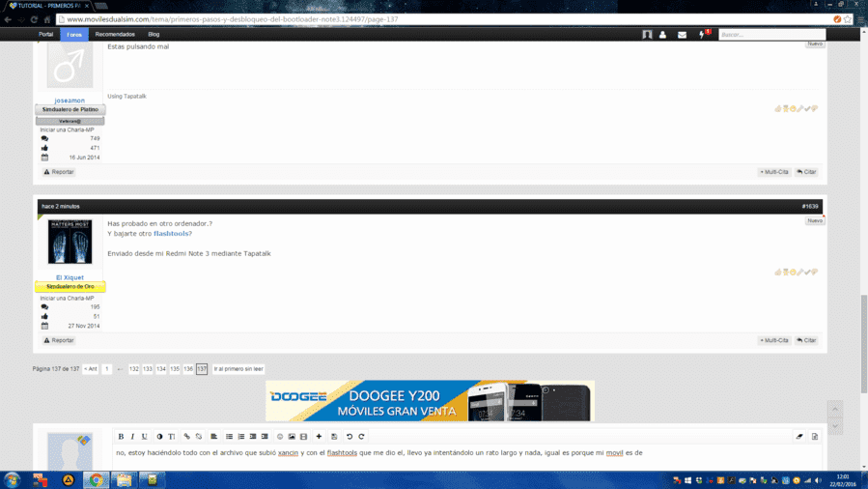Screen dimensions: 868x489
Task: Open the Foros tab
Action: pos(74,35)
